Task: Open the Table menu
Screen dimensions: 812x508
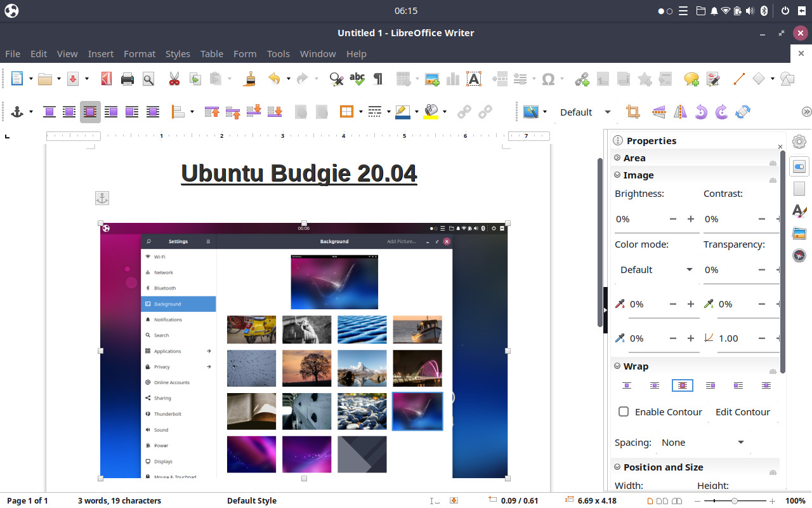Action: (211, 53)
